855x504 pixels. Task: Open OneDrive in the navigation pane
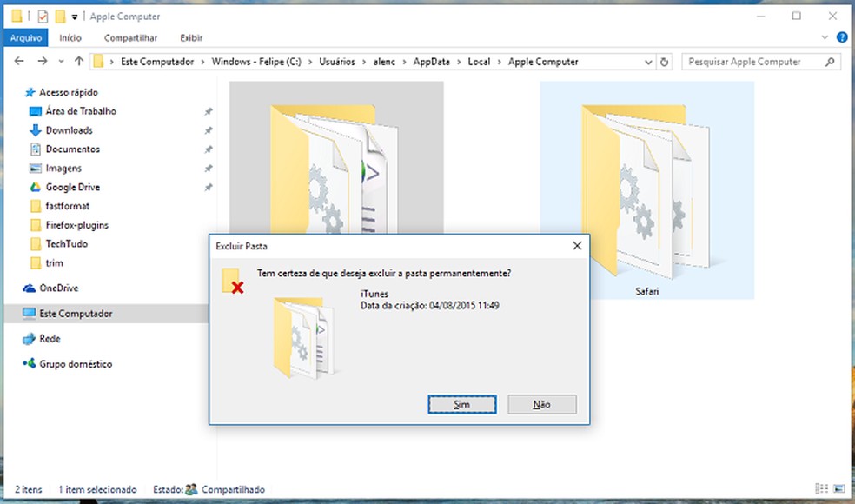(x=61, y=288)
